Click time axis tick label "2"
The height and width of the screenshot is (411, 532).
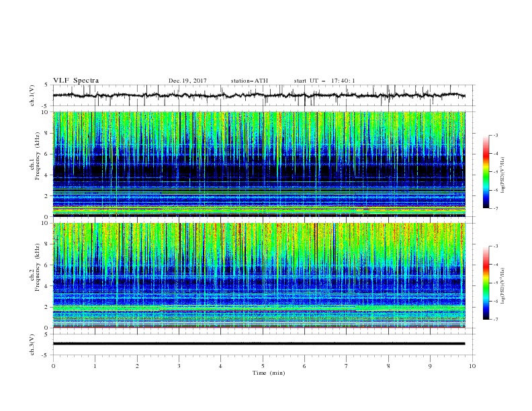click(137, 366)
